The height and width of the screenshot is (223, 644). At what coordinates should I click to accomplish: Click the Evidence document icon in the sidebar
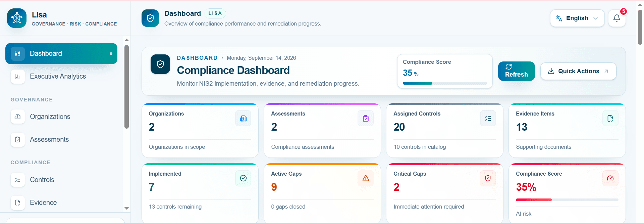[x=18, y=203]
